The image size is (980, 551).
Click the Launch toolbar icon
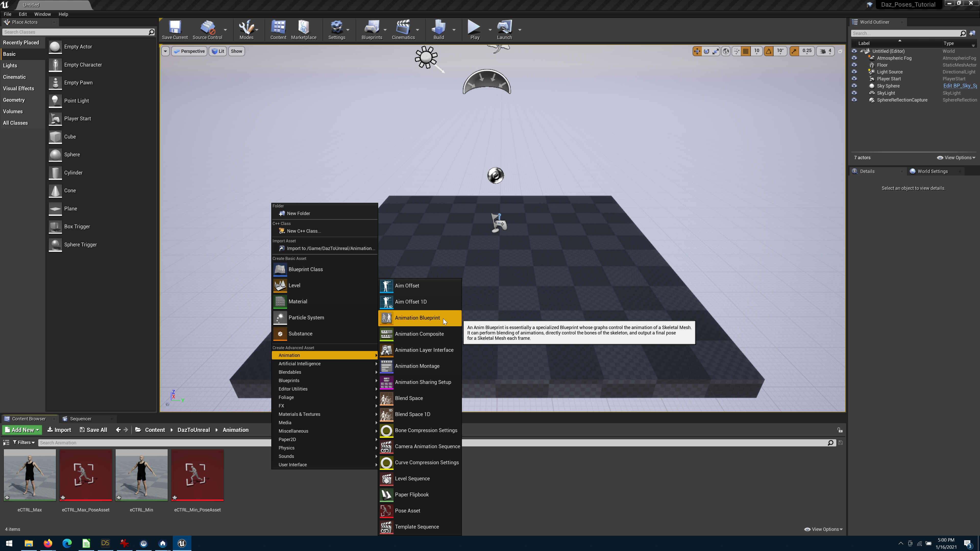click(x=505, y=30)
